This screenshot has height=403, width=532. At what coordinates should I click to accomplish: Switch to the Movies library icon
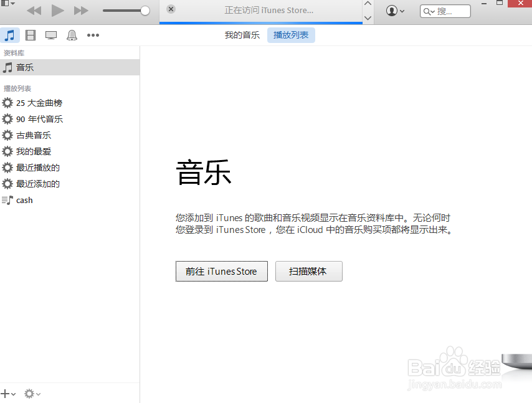tap(31, 36)
